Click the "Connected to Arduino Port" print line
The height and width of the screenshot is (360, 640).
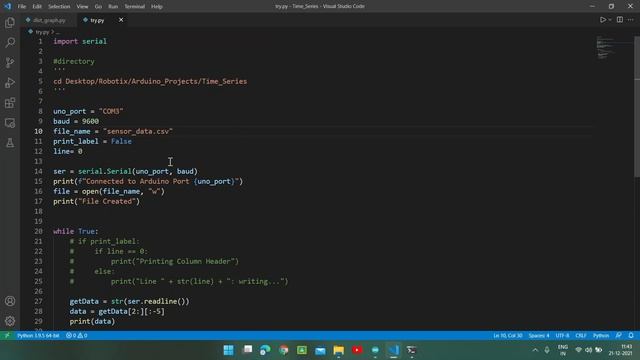coord(148,181)
